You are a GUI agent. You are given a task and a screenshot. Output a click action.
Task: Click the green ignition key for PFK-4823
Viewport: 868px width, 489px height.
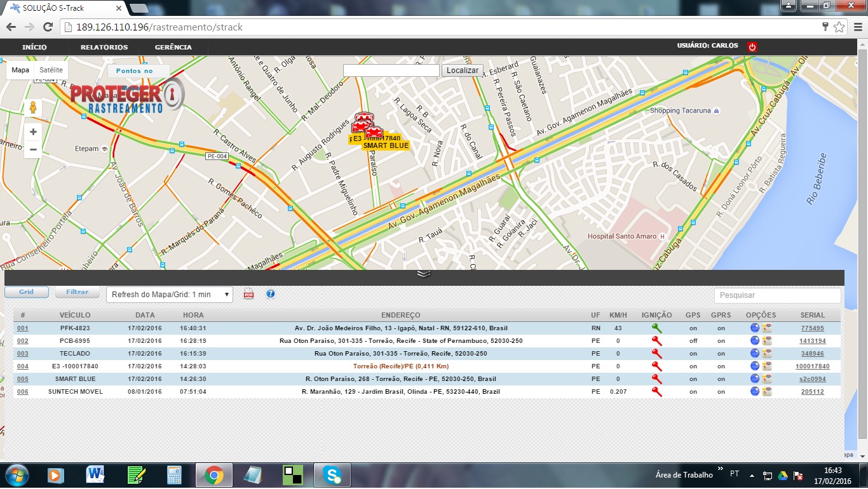pos(656,328)
